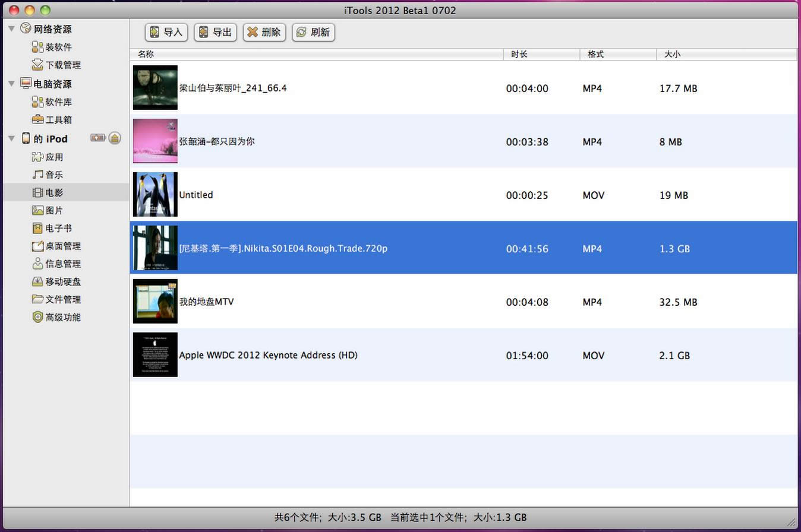Sort by the 名称 column header
Viewport: 801px width, 532px height.
pos(317,54)
